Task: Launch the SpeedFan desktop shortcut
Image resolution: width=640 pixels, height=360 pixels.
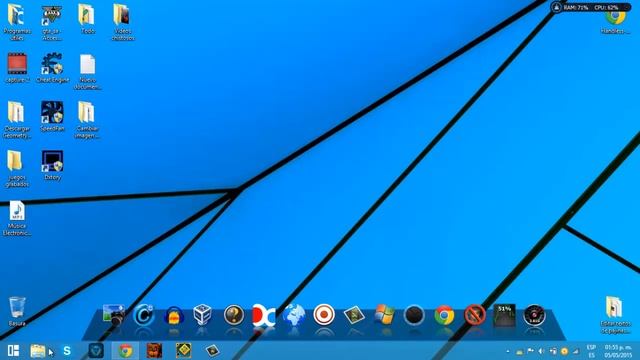Action: [x=52, y=116]
